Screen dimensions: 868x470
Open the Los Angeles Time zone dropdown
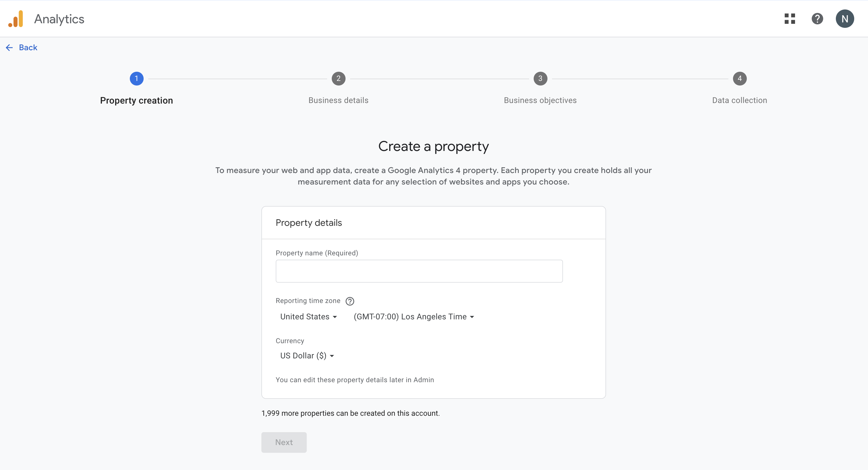pyautogui.click(x=414, y=317)
